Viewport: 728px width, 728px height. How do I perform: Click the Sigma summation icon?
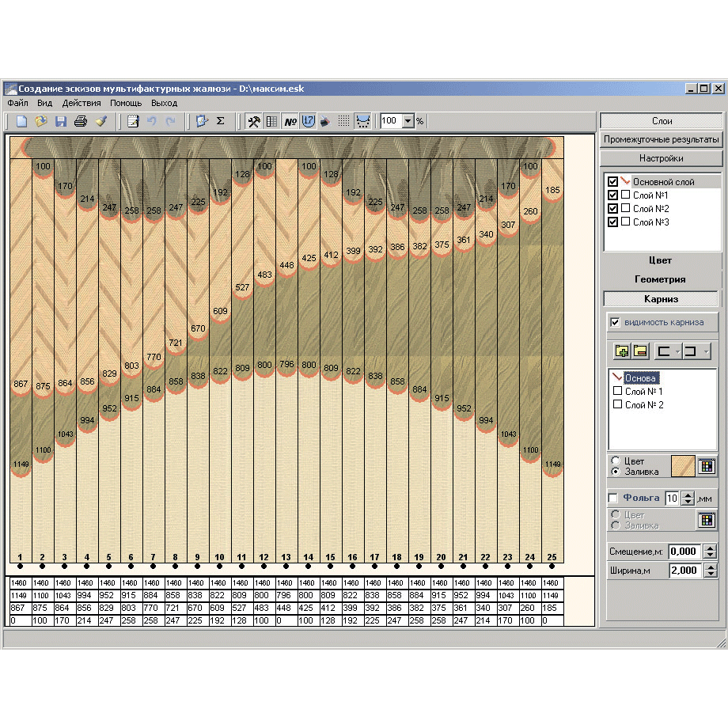[x=221, y=122]
